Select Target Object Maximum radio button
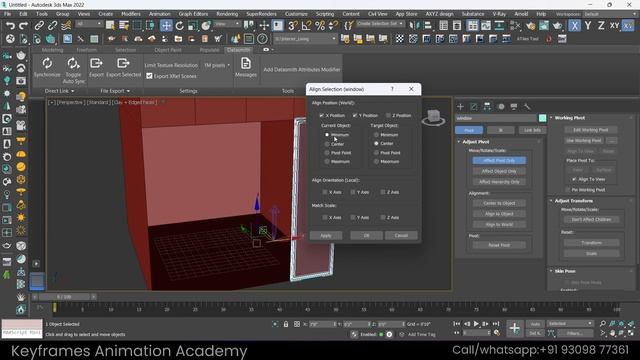 point(376,162)
